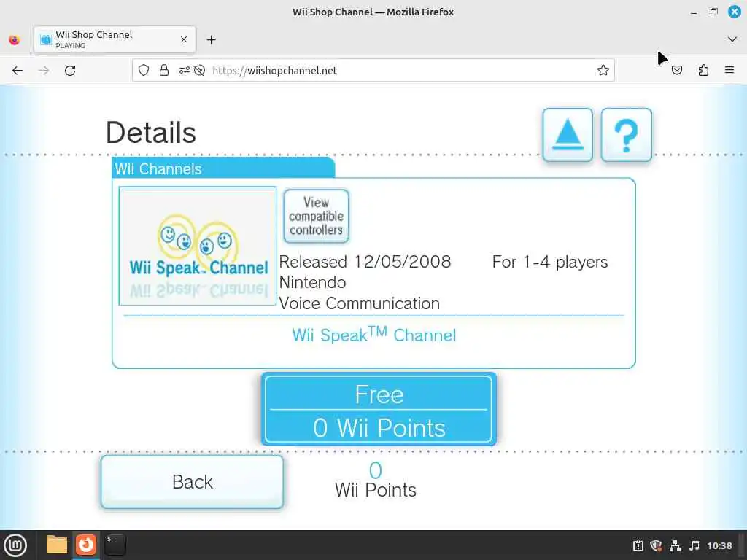Click the Nintendo publisher text
747x560 pixels.
pyautogui.click(x=312, y=282)
